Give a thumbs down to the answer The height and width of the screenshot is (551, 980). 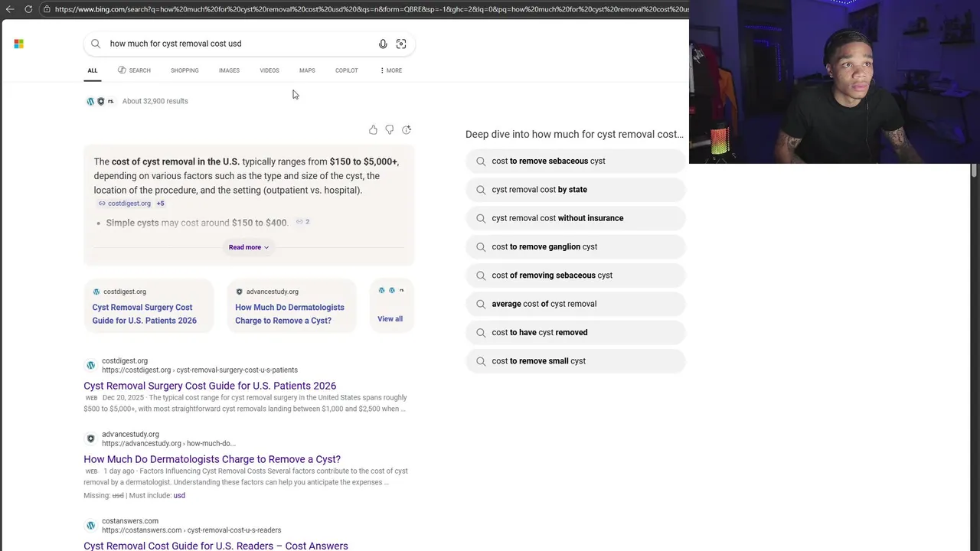pyautogui.click(x=390, y=130)
